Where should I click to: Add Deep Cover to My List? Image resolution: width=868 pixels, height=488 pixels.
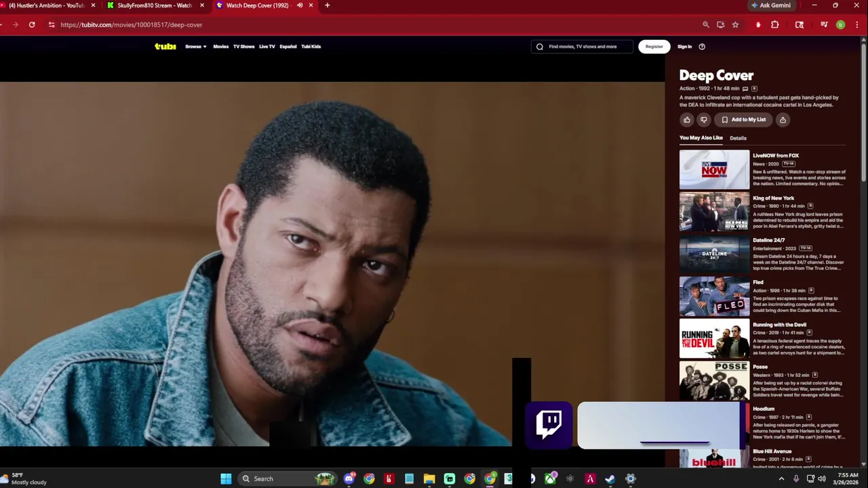(743, 120)
